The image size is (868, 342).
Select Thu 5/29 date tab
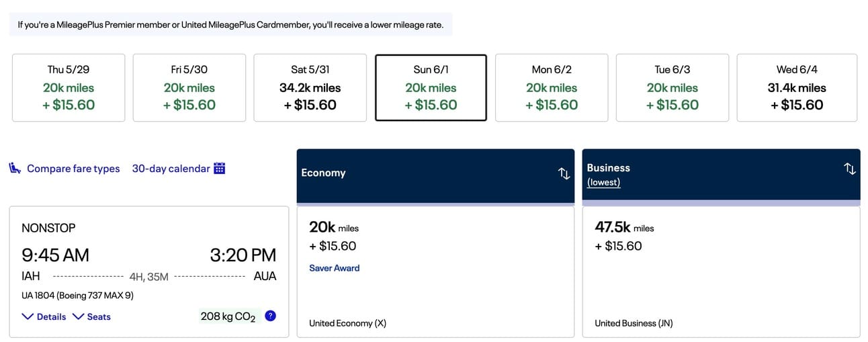pyautogui.click(x=69, y=88)
